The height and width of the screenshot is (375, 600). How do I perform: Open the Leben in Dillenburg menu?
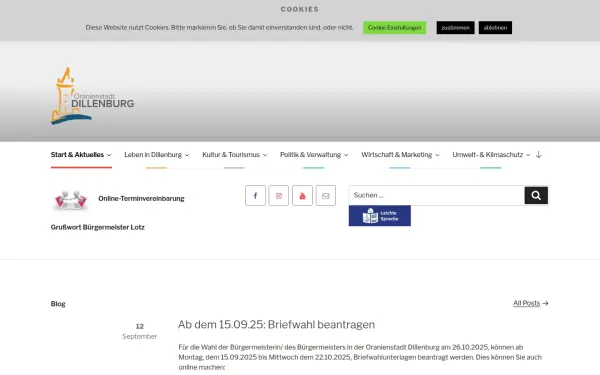153,155
